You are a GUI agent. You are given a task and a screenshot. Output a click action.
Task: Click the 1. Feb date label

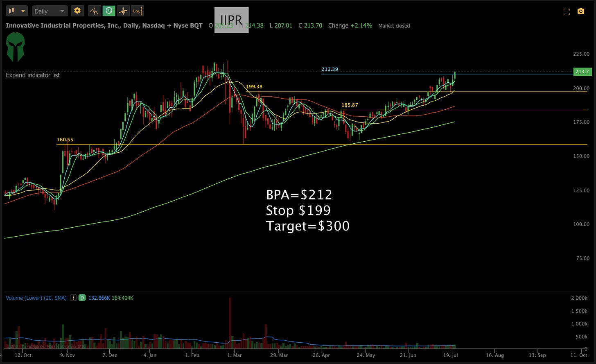point(192,355)
